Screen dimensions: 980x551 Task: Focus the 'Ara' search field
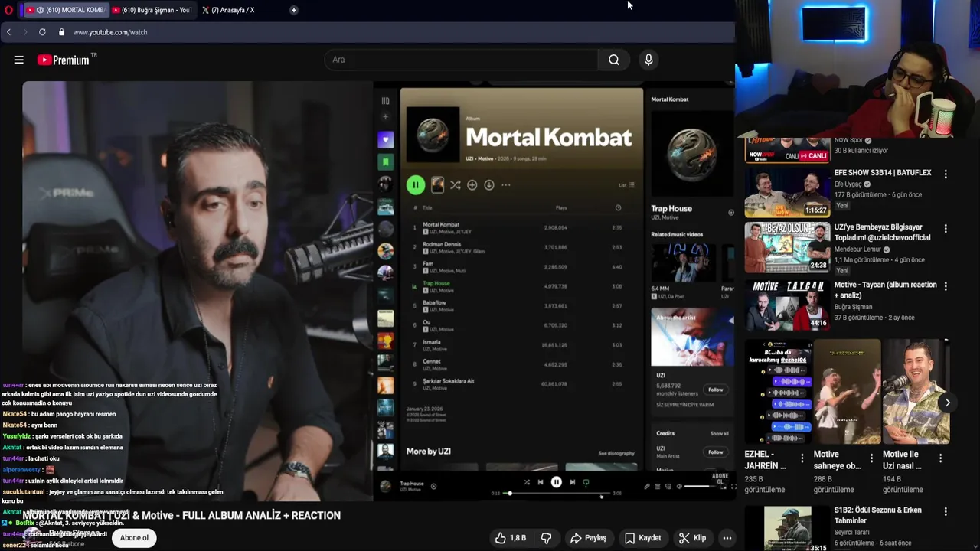pyautogui.click(x=462, y=60)
